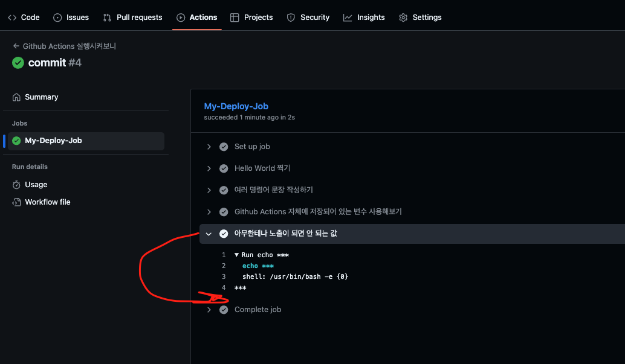This screenshot has width=625, height=364.
Task: Click log line number 2
Action: pos(224,266)
